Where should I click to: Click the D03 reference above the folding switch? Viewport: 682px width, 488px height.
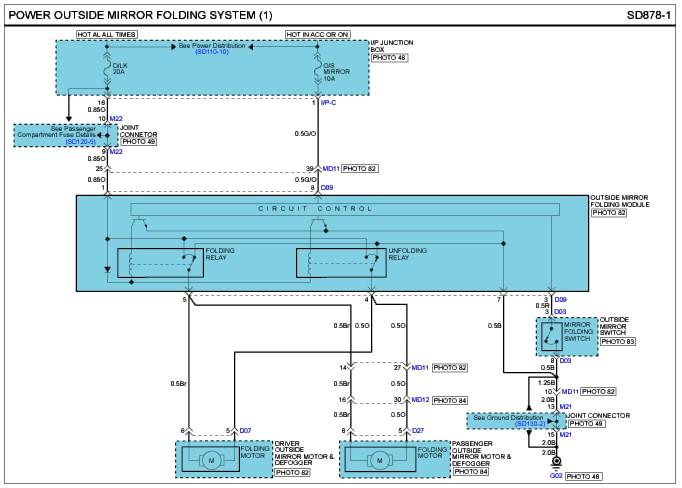pos(560,312)
